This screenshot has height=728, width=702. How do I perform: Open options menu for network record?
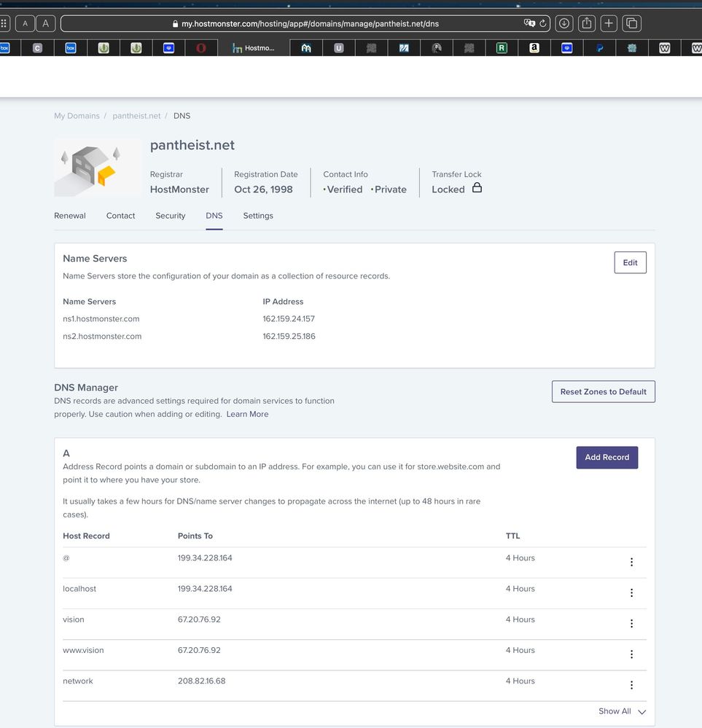tap(631, 685)
